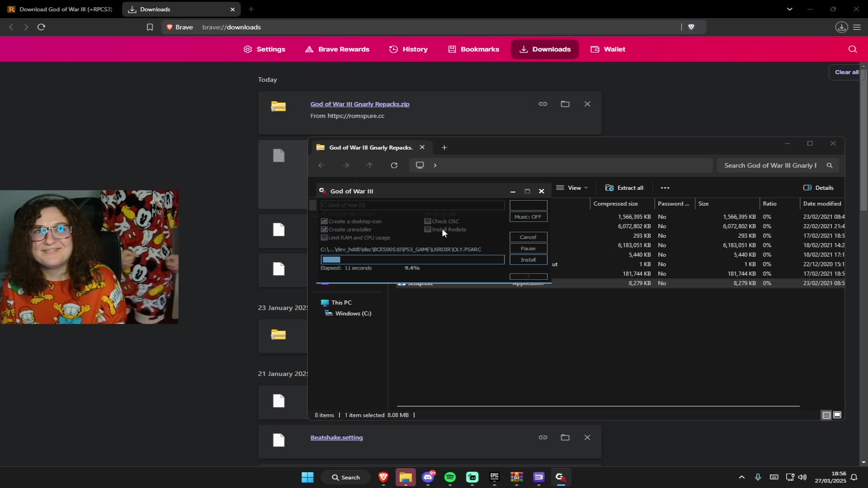Open Epic Games launcher from taskbar
This screenshot has width=868, height=488.
[x=495, y=477]
